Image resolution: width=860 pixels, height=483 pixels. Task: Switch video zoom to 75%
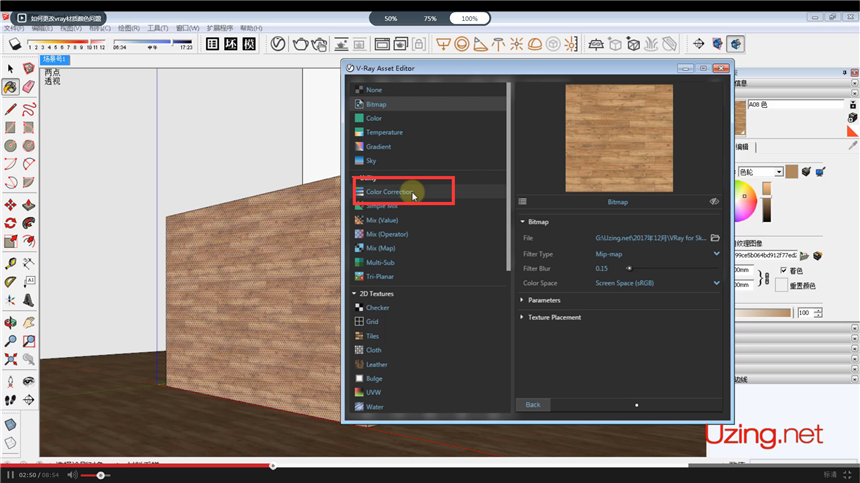click(429, 18)
